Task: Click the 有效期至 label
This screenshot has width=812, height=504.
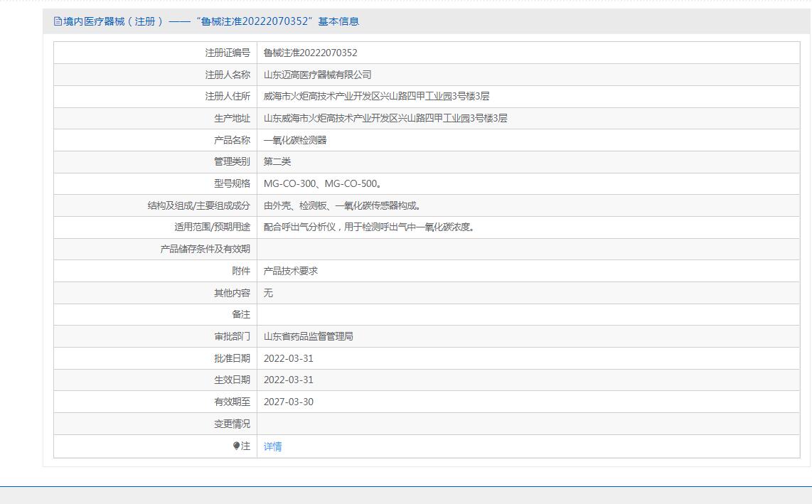Action: 232,402
